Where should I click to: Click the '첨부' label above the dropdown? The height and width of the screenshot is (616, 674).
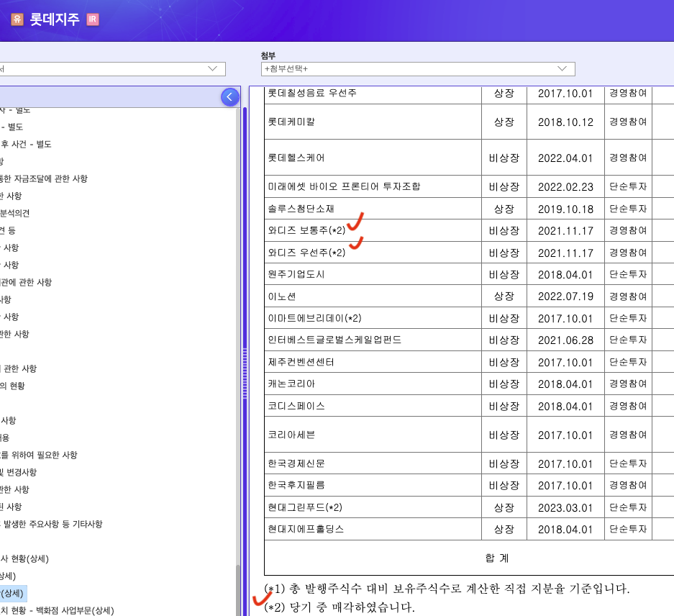click(268, 55)
